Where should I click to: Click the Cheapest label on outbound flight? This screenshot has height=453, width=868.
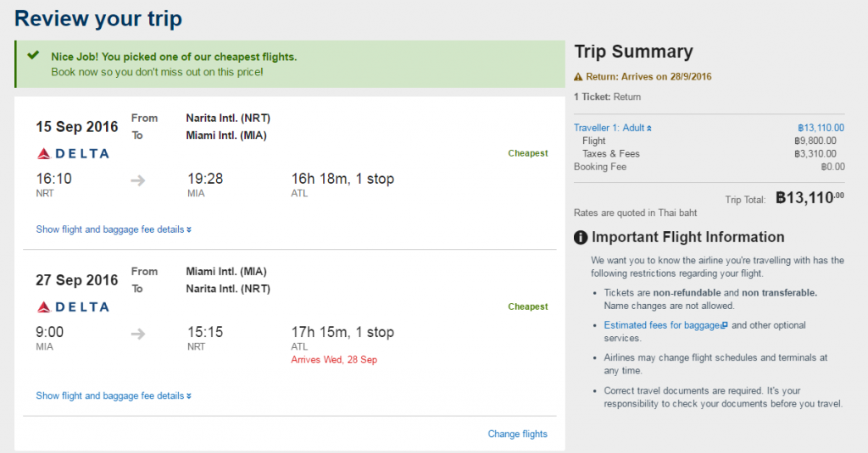528,153
